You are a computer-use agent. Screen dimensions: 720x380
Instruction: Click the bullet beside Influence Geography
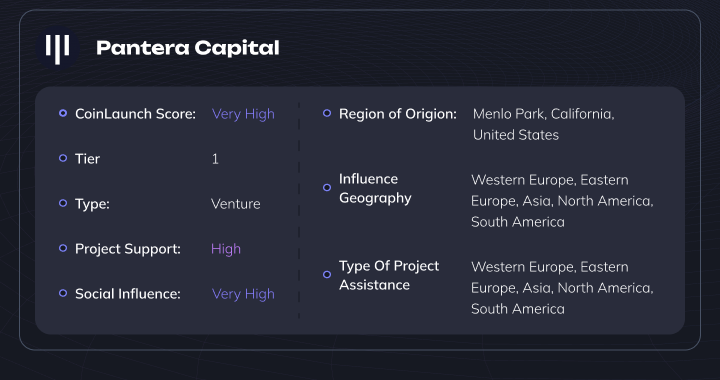pyautogui.click(x=327, y=187)
